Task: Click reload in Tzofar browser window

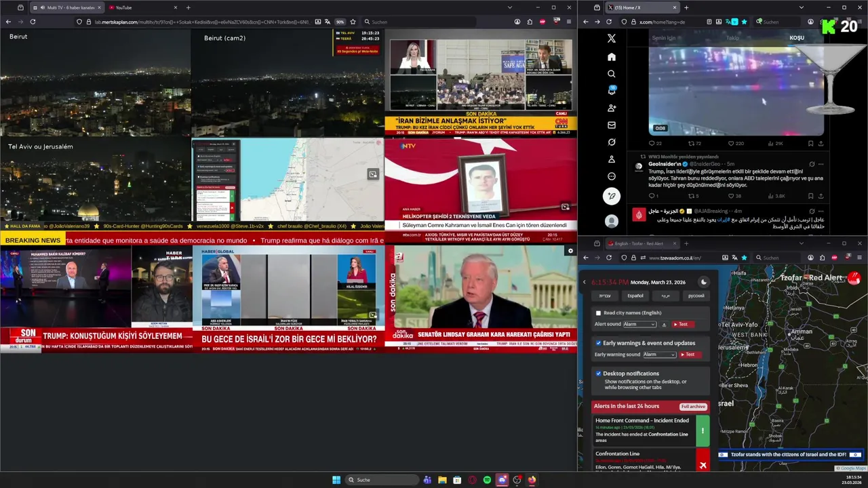Action: coord(608,258)
